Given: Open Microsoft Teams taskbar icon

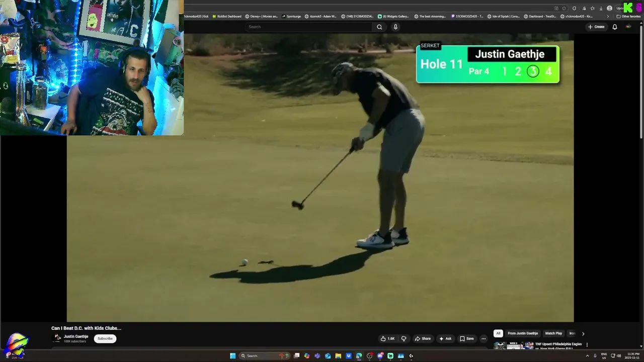Looking at the screenshot, I should tap(317, 355).
